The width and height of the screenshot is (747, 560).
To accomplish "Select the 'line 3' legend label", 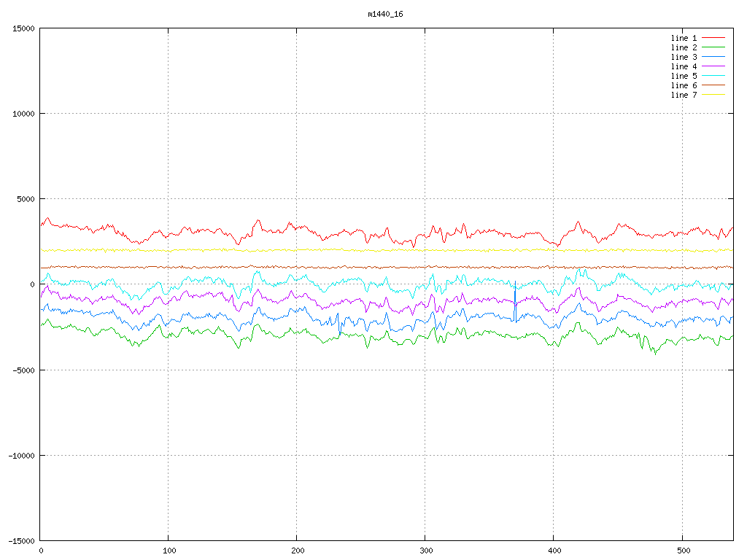I will 684,57.
